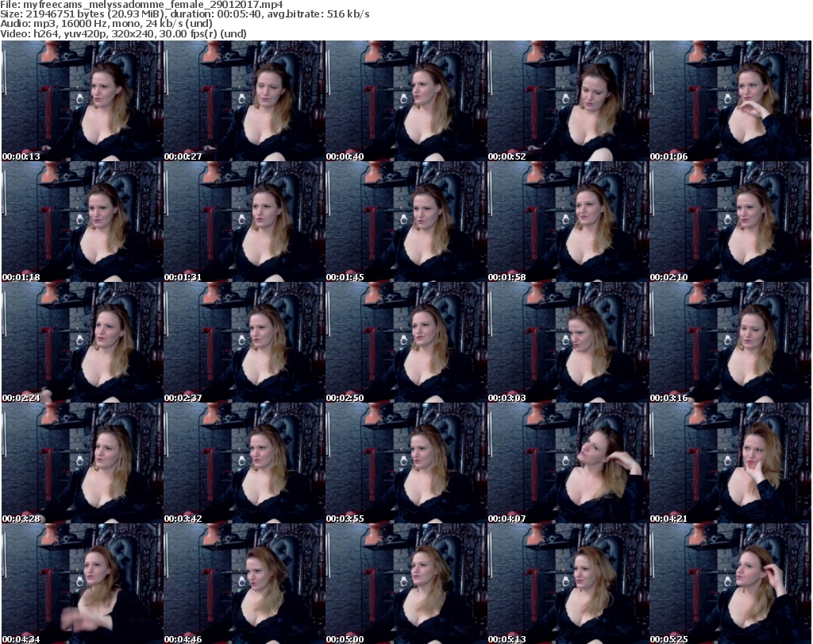This screenshot has width=813, height=644.
Task: Open the thumbnail at 00:00:13
Action: pos(83,101)
